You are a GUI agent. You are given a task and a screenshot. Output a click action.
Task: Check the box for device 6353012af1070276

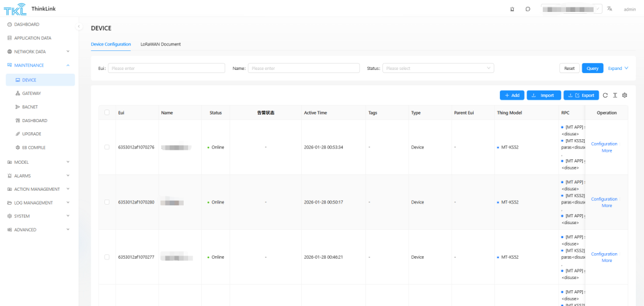coord(107,147)
